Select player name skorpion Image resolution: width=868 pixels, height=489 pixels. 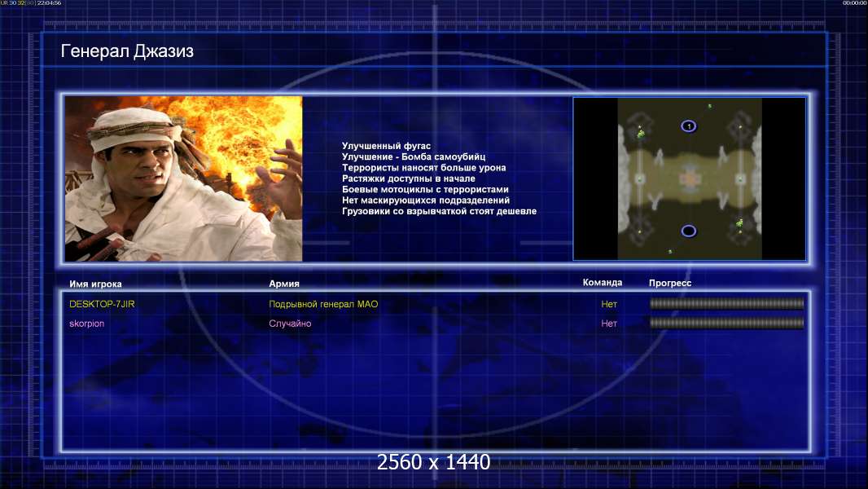86,324
